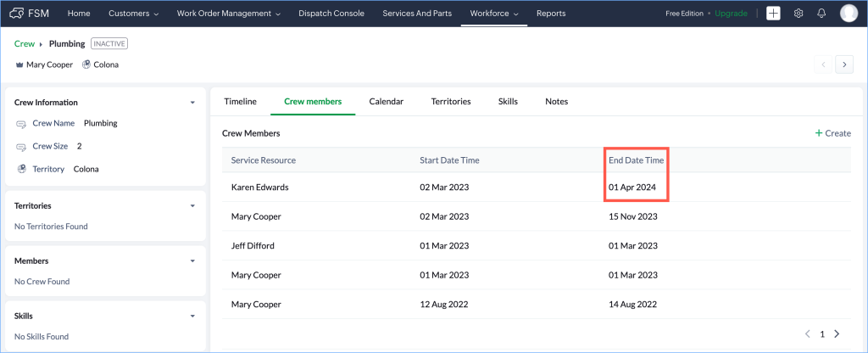Click next page arrow in pagination
The width and height of the screenshot is (868, 353).
click(x=837, y=334)
